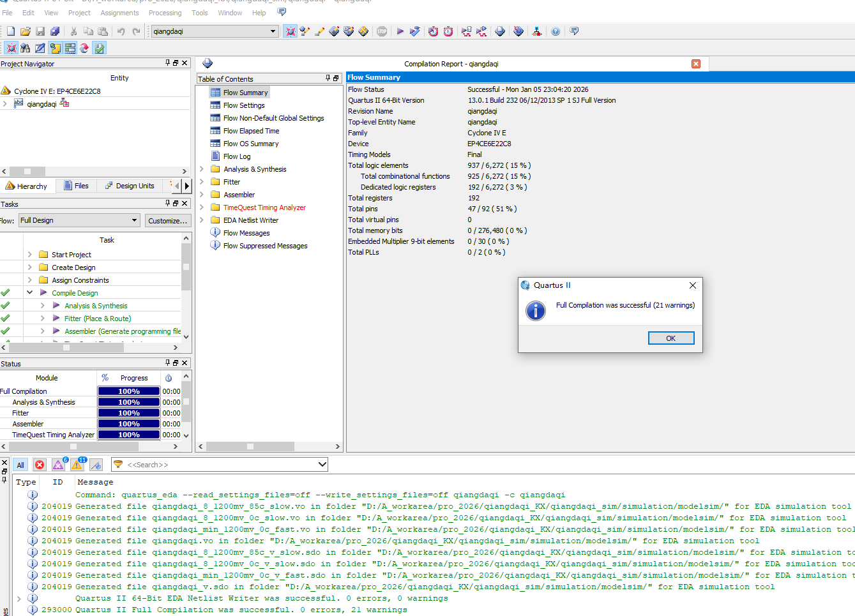Click the Compilation Report header icon
This screenshot has width=855, height=616.
[x=208, y=63]
